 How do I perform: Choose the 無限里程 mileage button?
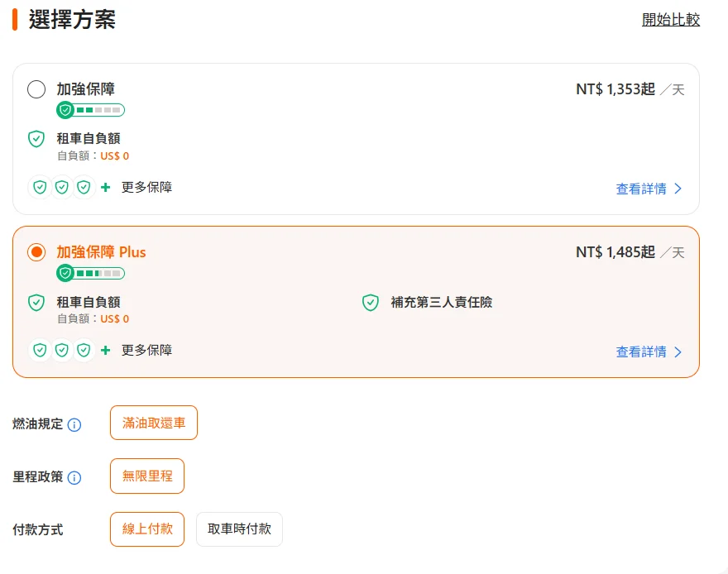pyautogui.click(x=147, y=476)
